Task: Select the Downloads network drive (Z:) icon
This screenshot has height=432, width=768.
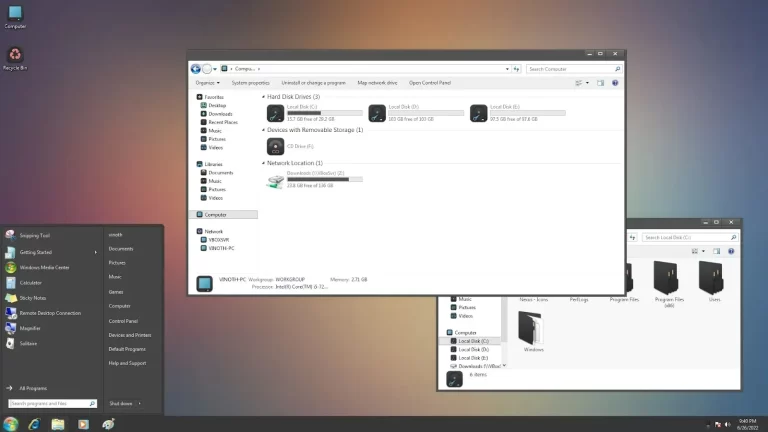Action: tap(275, 181)
